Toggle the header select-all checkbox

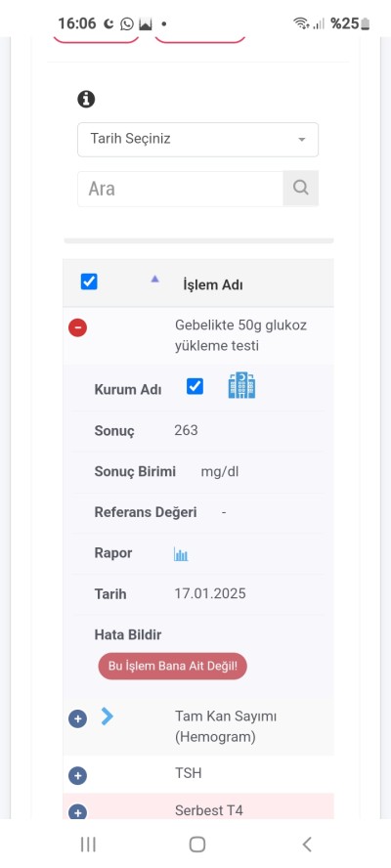point(89,282)
